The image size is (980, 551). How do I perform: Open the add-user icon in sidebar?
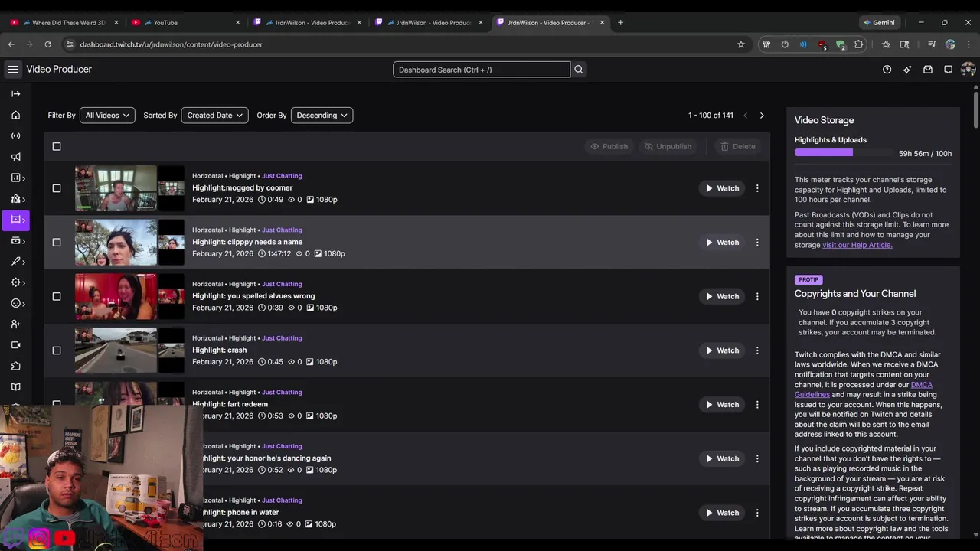pos(15,324)
